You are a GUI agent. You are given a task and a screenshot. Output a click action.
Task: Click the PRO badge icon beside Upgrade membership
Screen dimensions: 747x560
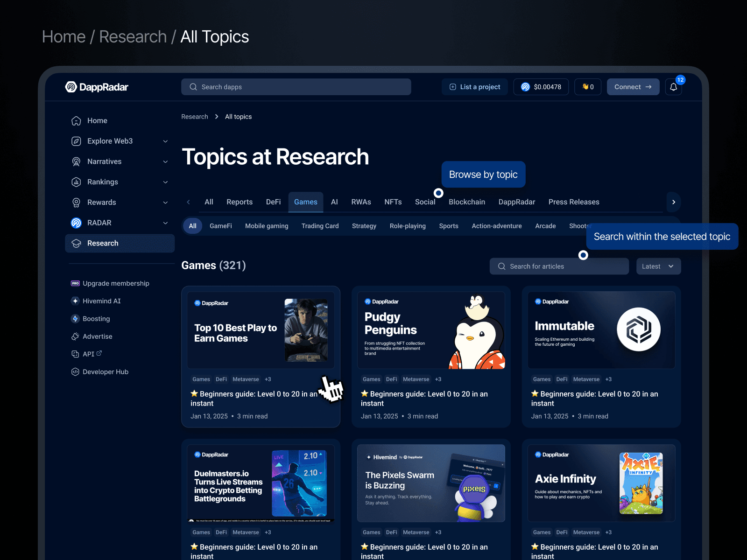(x=75, y=283)
